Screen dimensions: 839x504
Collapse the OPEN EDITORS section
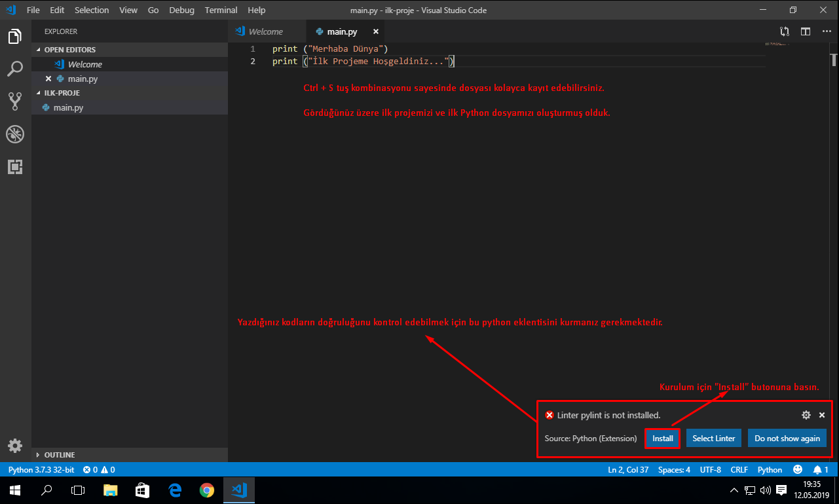pos(69,49)
